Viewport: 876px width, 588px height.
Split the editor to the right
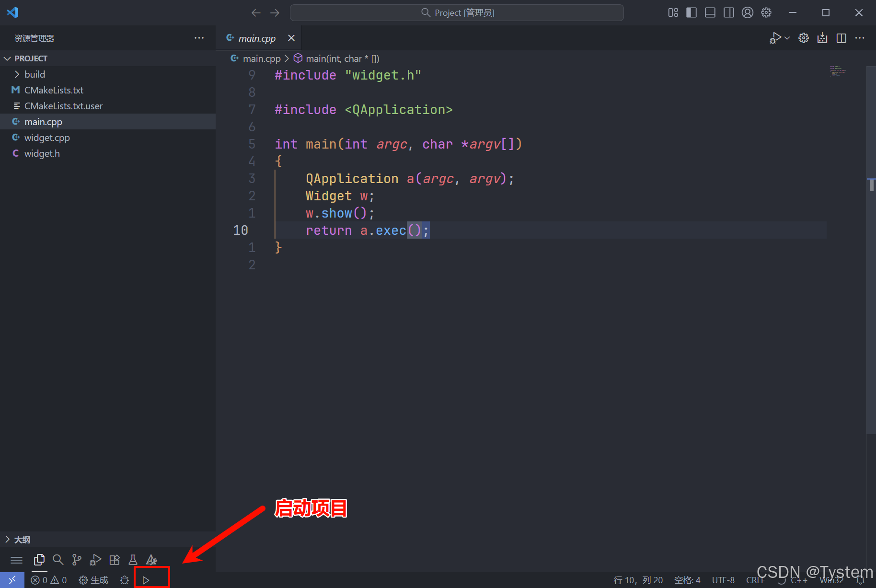(841, 38)
